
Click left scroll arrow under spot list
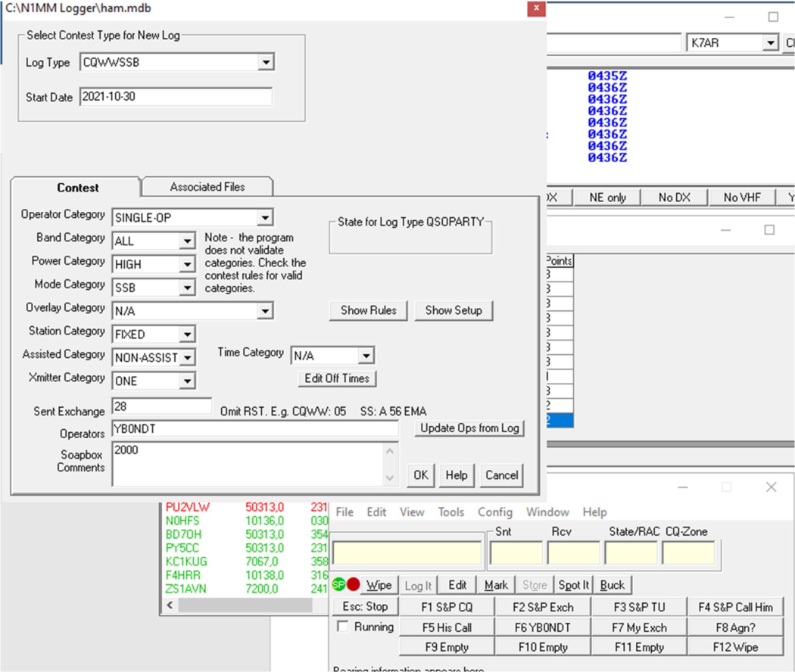pyautogui.click(x=170, y=605)
